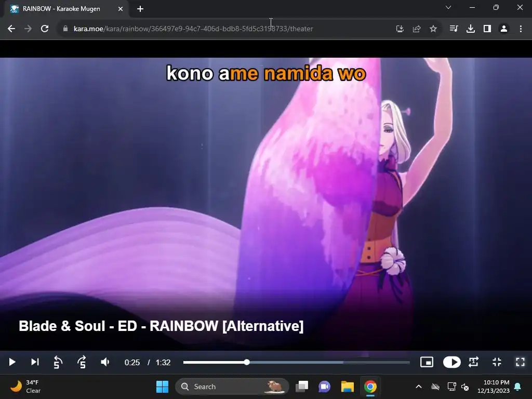Open Chrome media controls

pyautogui.click(x=454, y=29)
